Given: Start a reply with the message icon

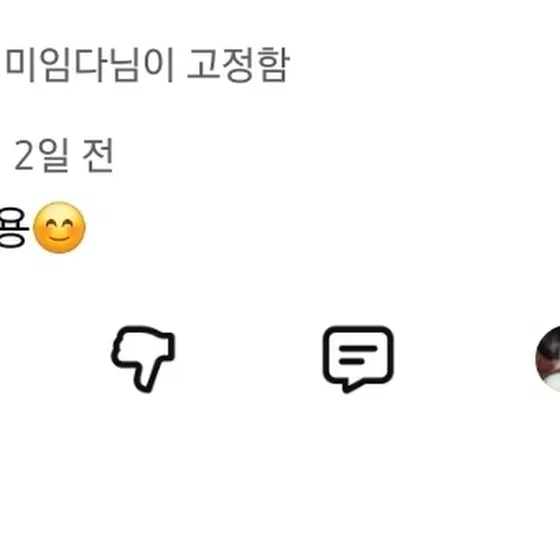Looking at the screenshot, I should point(358,359).
